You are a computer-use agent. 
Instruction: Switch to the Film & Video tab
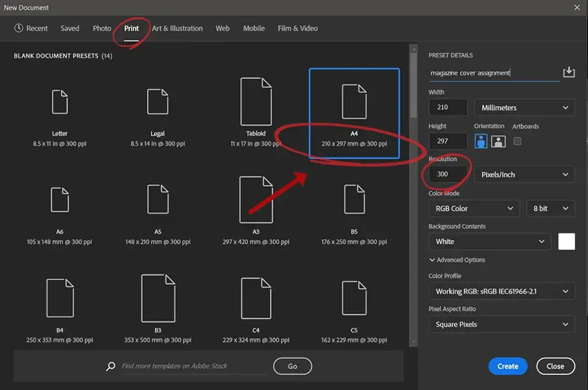298,28
